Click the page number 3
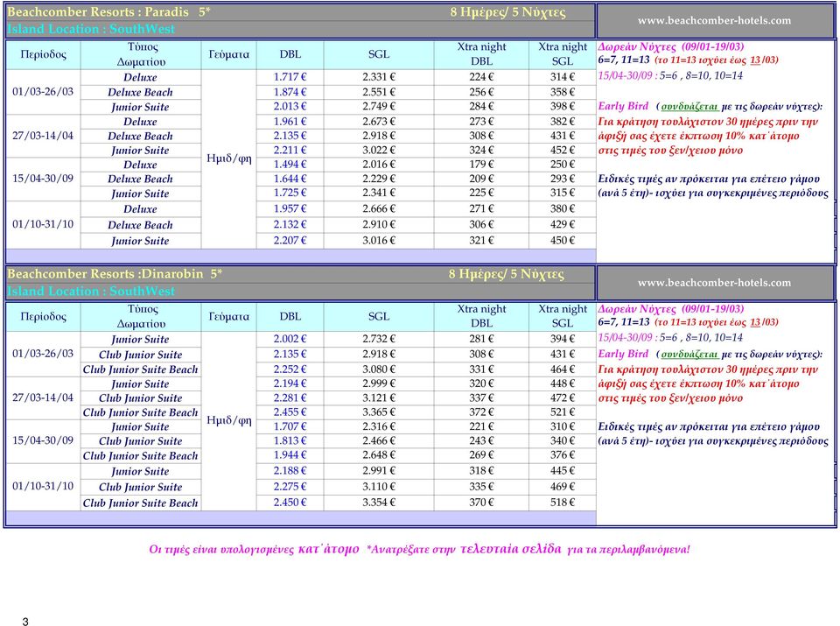 [x=25, y=621]
